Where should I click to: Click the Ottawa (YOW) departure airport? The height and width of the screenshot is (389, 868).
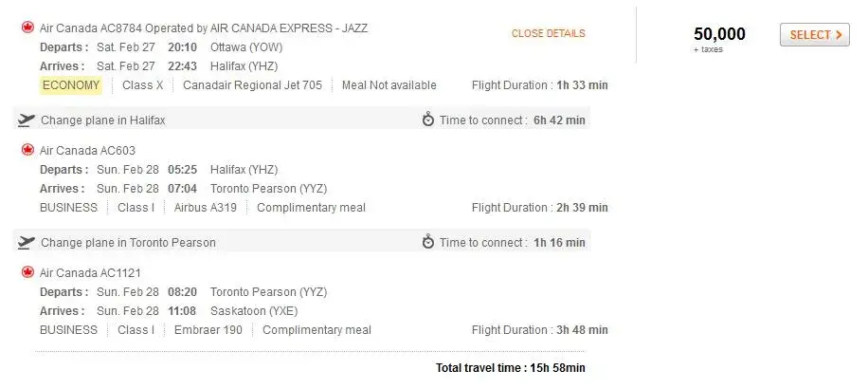coord(246,46)
